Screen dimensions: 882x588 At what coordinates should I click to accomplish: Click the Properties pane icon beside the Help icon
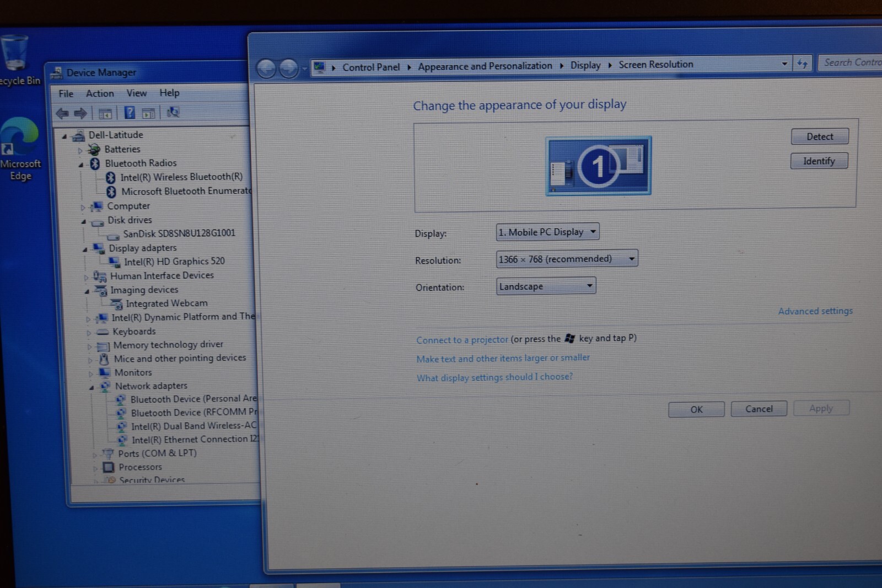point(149,114)
